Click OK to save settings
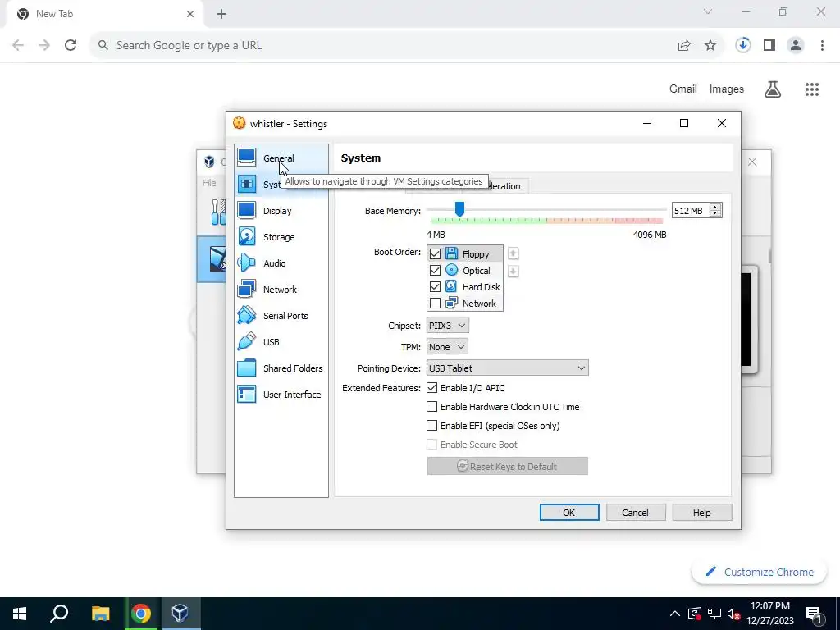This screenshot has width=840, height=630. [569, 513]
